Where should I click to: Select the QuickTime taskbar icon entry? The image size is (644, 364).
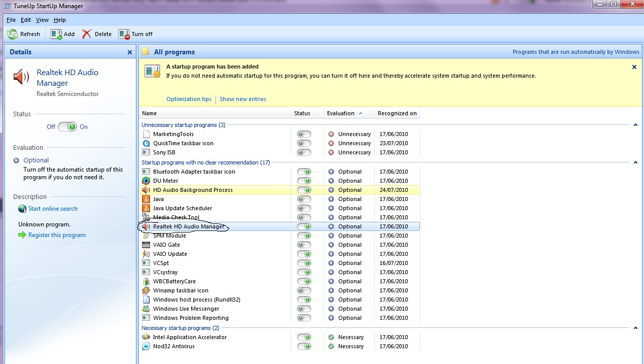(x=183, y=143)
